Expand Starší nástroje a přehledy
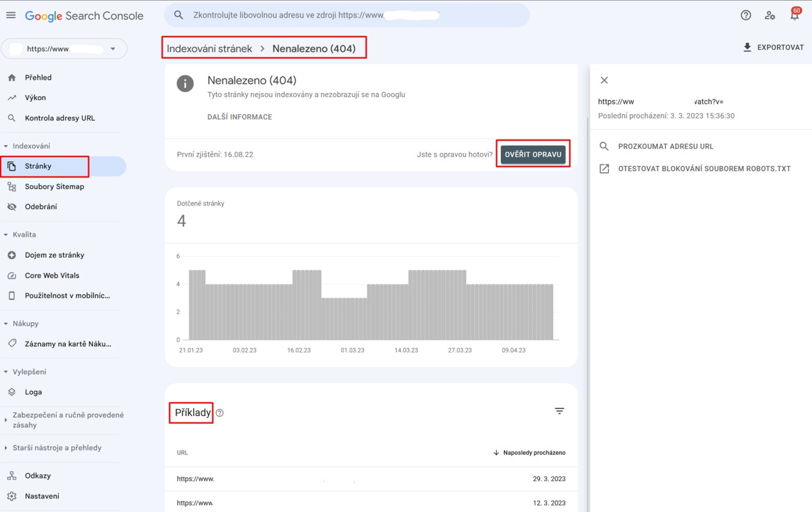Image resolution: width=812 pixels, height=512 pixels. coord(6,448)
